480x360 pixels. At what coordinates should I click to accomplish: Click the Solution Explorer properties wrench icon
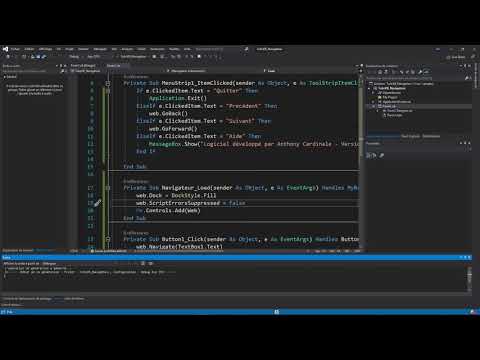point(420,72)
